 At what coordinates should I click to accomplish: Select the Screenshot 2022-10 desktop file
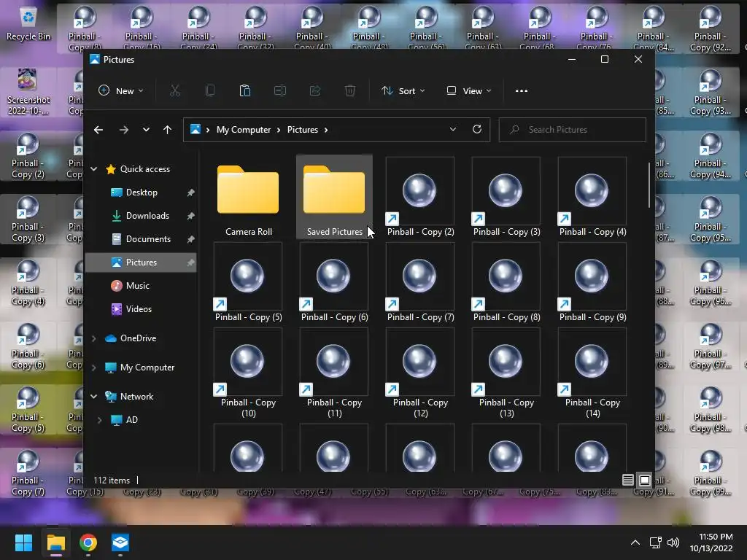coord(28,92)
